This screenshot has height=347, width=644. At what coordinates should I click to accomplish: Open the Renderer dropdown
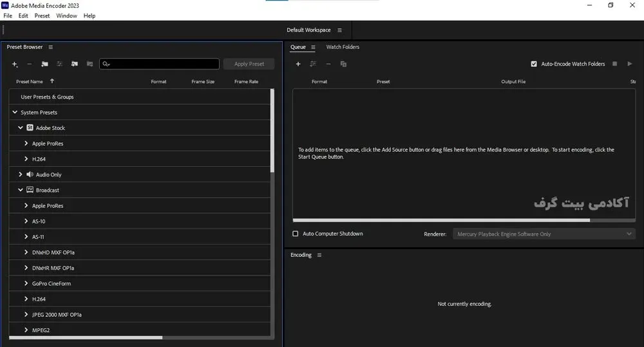pos(544,234)
